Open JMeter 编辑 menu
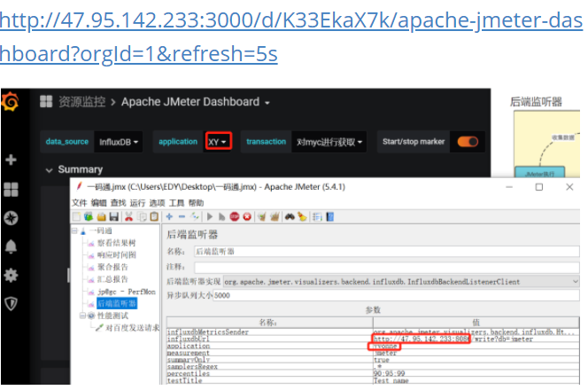This screenshot has width=588, height=390. click(98, 203)
